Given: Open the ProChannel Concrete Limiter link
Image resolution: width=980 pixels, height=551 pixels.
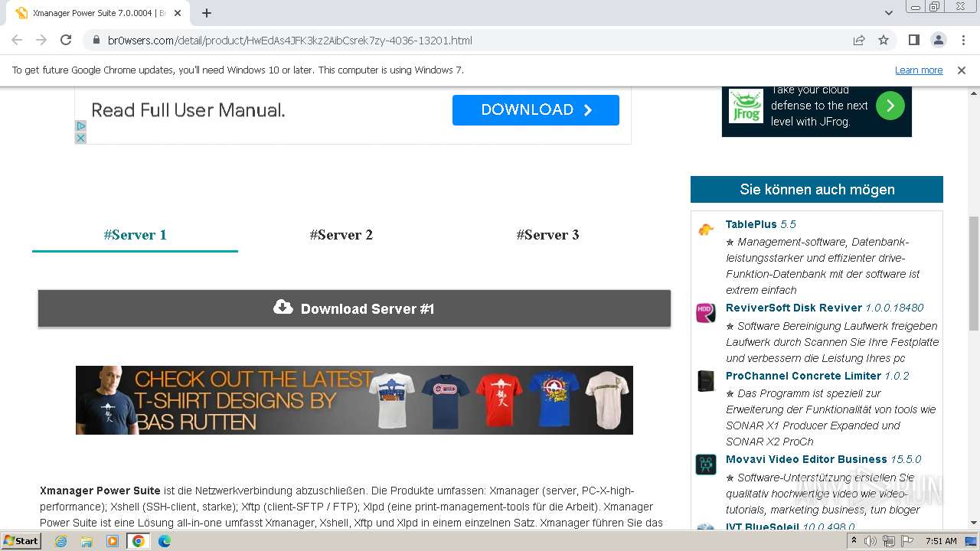Looking at the screenshot, I should coord(818,376).
